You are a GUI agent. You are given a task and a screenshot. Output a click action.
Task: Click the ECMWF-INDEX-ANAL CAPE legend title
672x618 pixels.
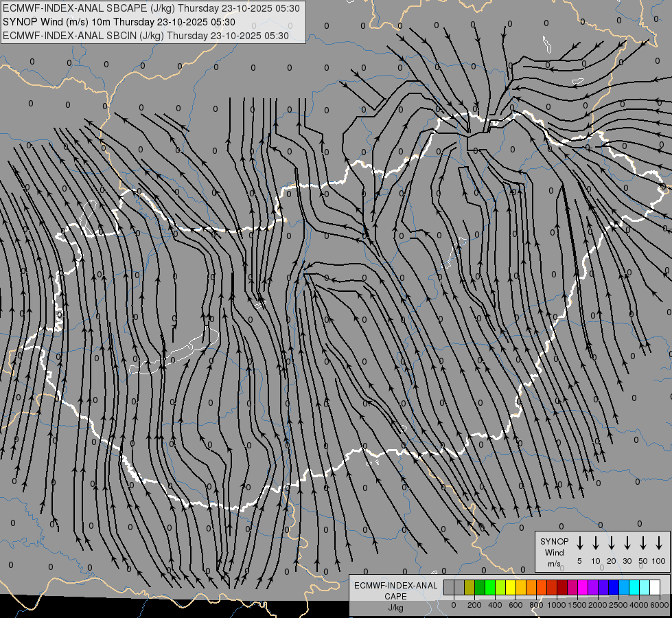pos(395,591)
